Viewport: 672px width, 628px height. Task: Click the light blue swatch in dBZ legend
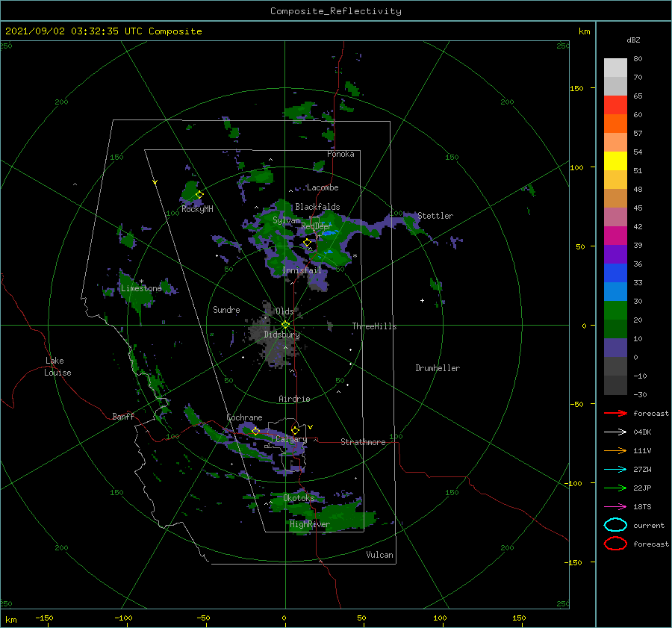pos(615,292)
